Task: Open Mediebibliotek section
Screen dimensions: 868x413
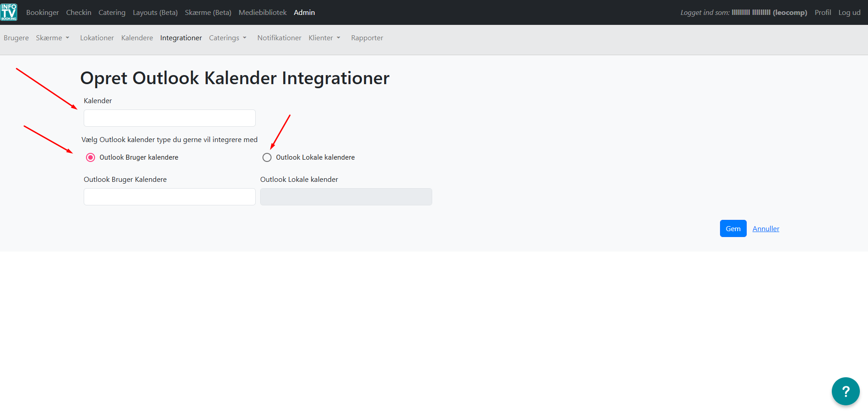Action: pos(262,13)
